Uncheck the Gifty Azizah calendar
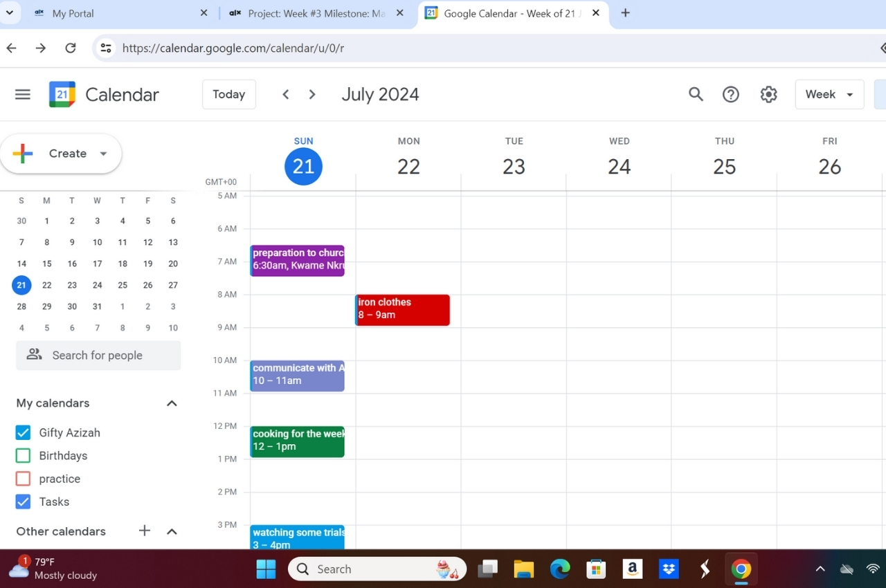886x588 pixels. pyautogui.click(x=23, y=433)
